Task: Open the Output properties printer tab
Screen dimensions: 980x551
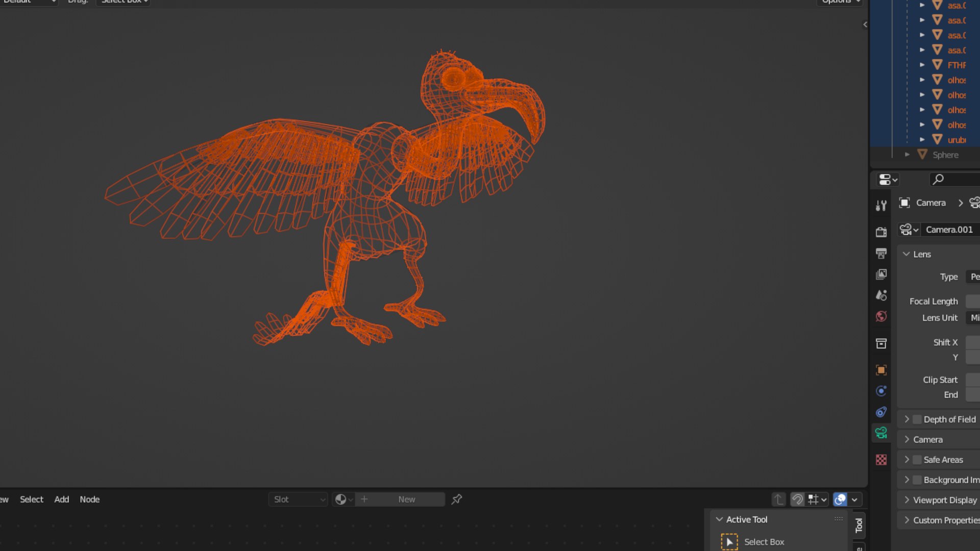Action: click(x=881, y=254)
